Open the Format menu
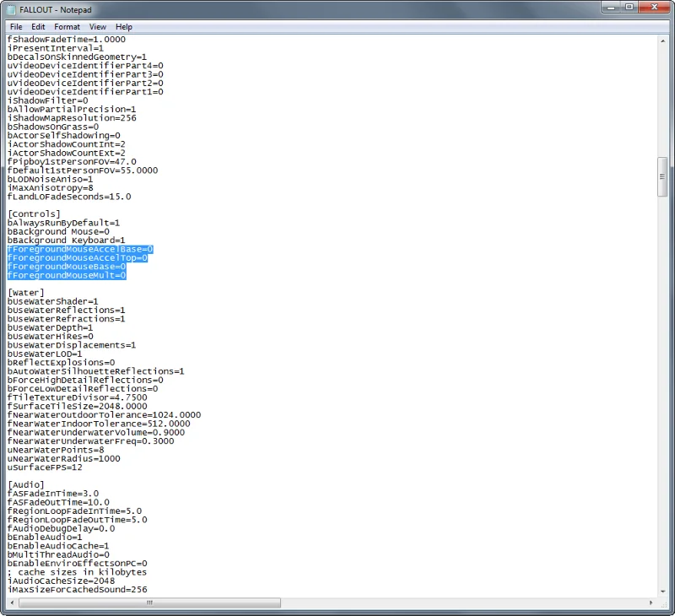This screenshot has width=675, height=616. pyautogui.click(x=67, y=27)
